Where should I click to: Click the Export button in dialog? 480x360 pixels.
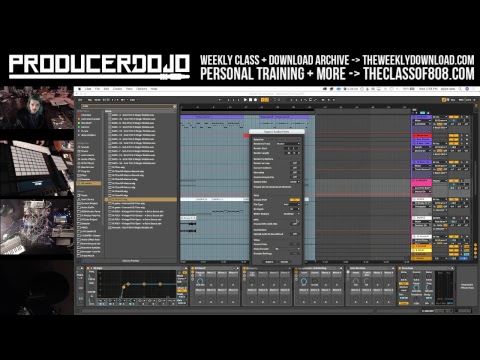coord(269,262)
